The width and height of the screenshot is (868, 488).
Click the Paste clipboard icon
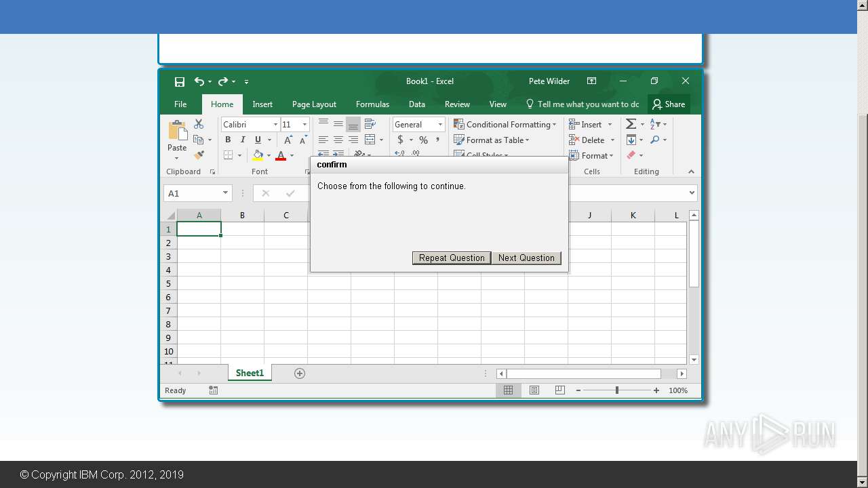[177, 130]
